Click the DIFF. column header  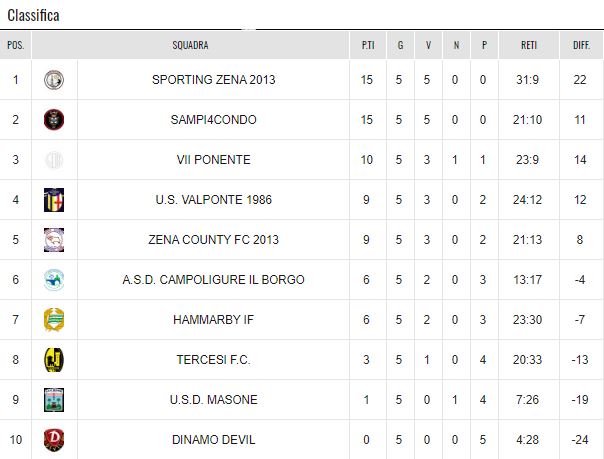(581, 45)
